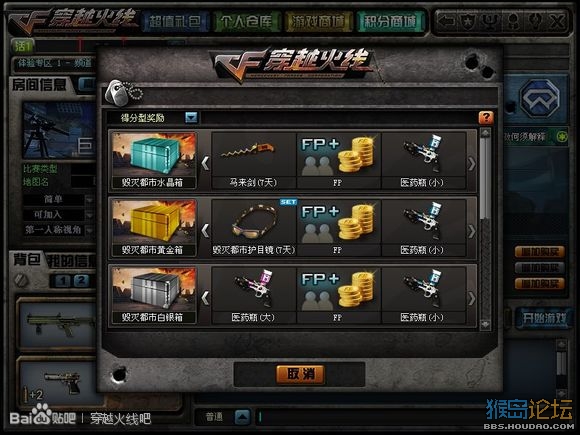Click the 取消 cancel button
This screenshot has height=435, width=580.
pyautogui.click(x=300, y=374)
